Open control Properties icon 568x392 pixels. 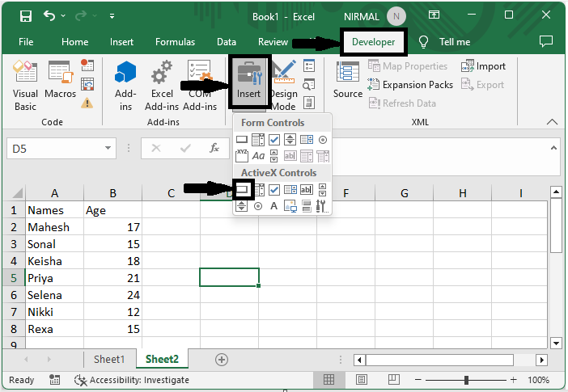[x=308, y=65]
